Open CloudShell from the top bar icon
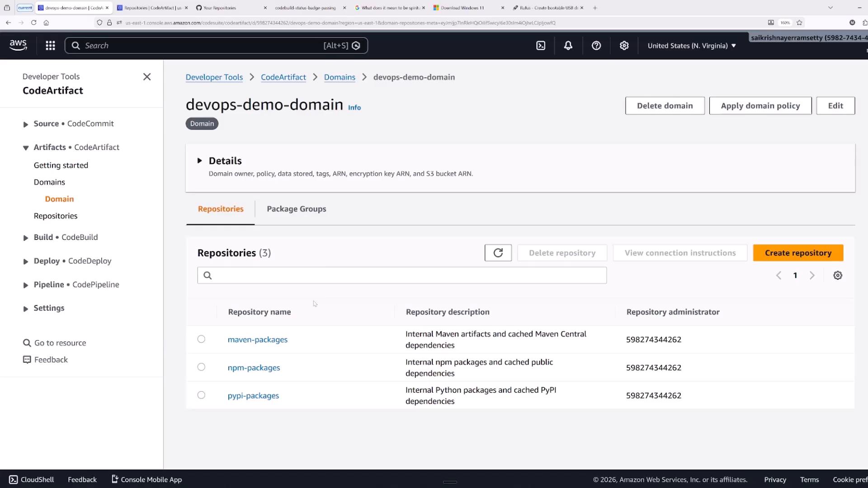The width and height of the screenshot is (868, 488). pyautogui.click(x=541, y=46)
